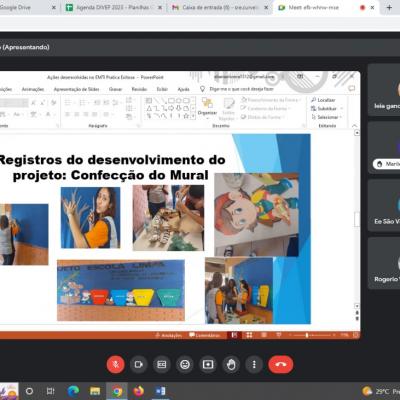The width and height of the screenshot is (400, 400).
Task: Open File Explorer from taskbar
Action: 95,391
